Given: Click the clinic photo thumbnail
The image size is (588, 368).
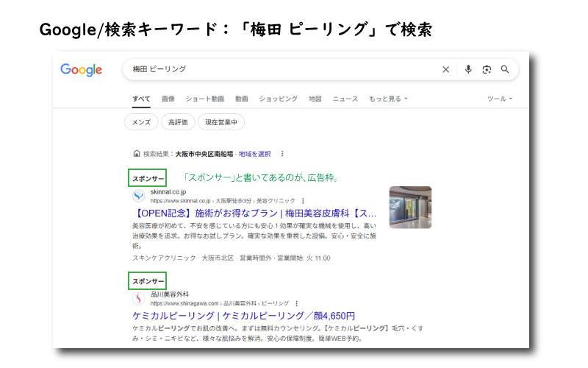Looking at the screenshot, I should [x=410, y=208].
